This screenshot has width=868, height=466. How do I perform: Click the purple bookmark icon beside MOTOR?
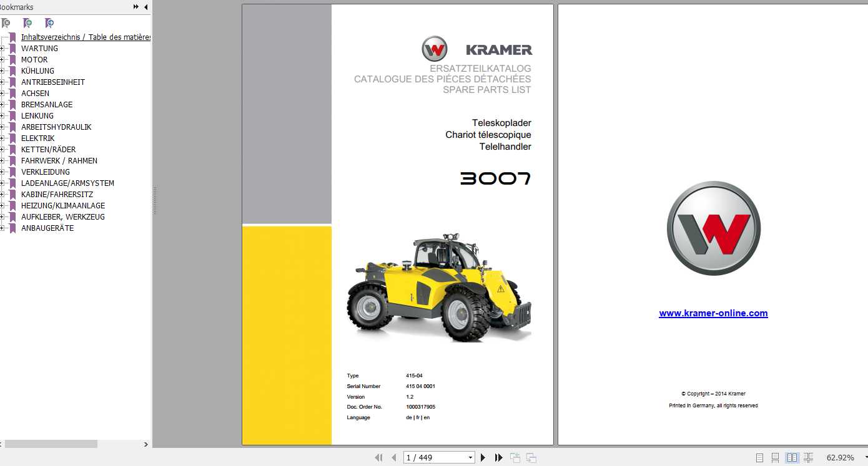[12, 59]
